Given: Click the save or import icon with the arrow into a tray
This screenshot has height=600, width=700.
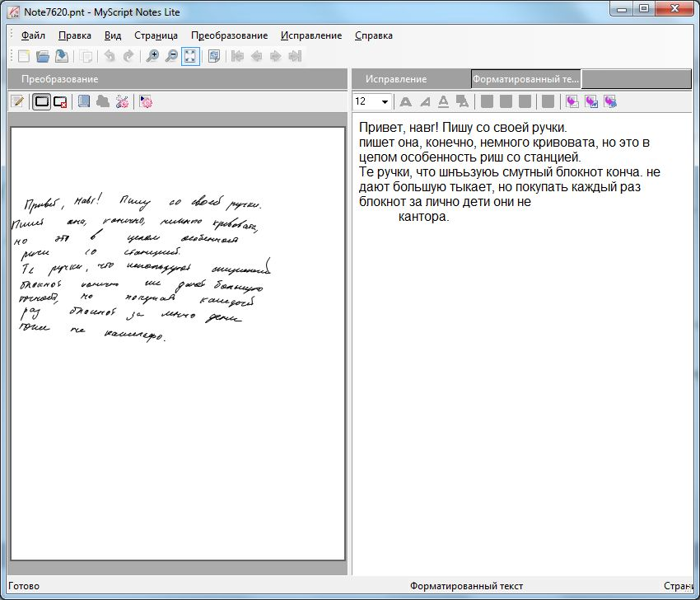Looking at the screenshot, I should (62, 56).
